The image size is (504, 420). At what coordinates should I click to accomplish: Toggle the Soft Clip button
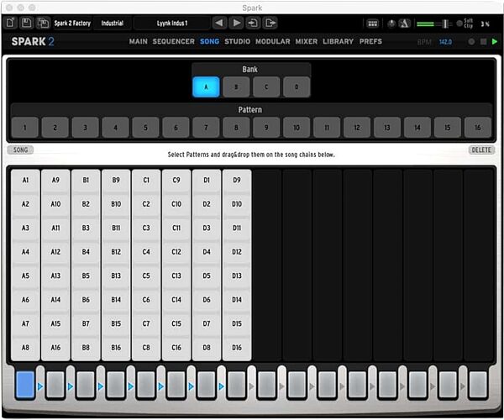[459, 24]
